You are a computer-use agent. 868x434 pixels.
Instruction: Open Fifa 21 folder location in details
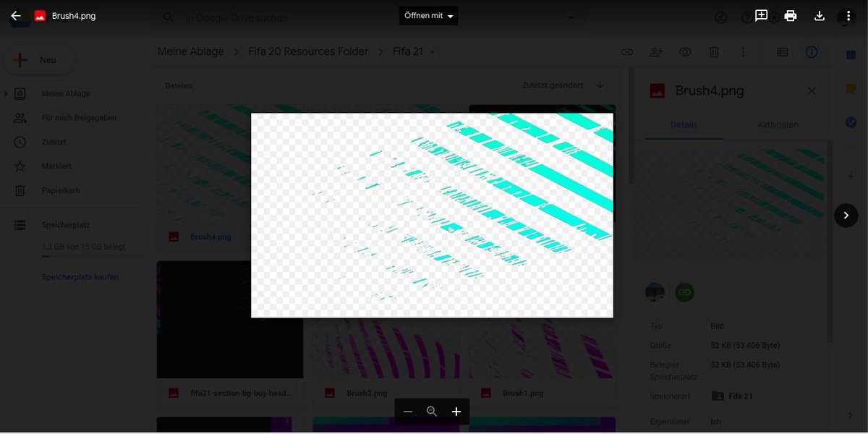[733, 396]
